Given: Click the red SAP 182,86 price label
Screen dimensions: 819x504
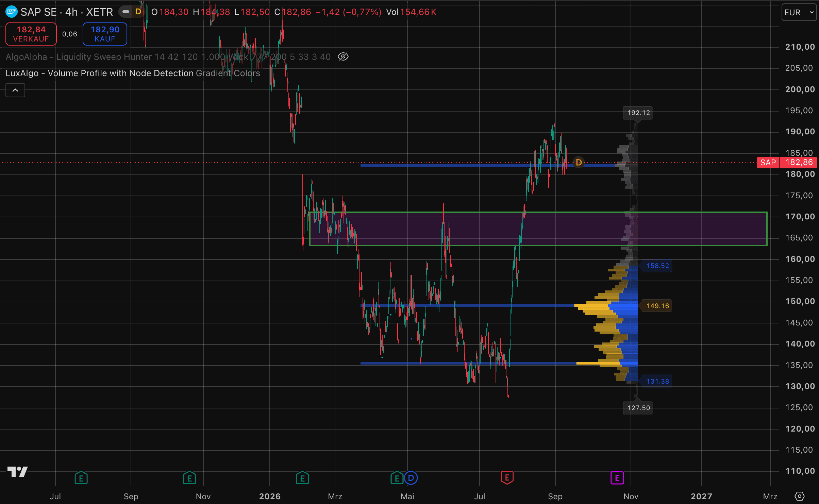Looking at the screenshot, I should pyautogui.click(x=787, y=163).
